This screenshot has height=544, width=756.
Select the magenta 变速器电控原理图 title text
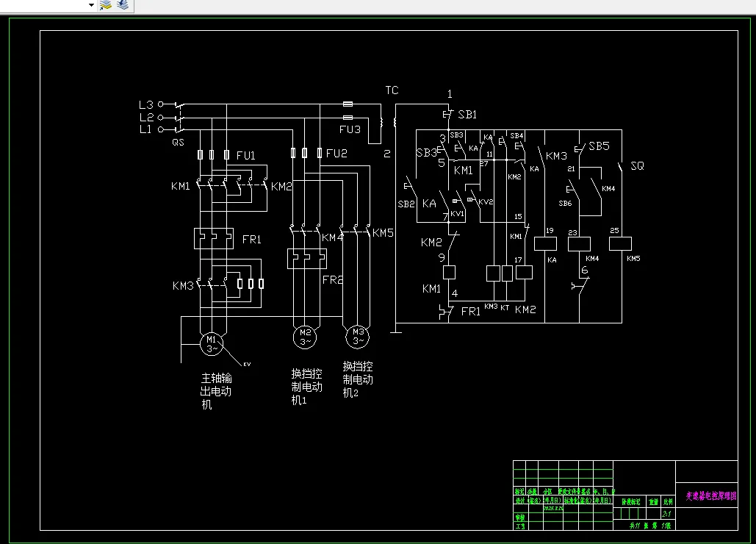coord(711,495)
